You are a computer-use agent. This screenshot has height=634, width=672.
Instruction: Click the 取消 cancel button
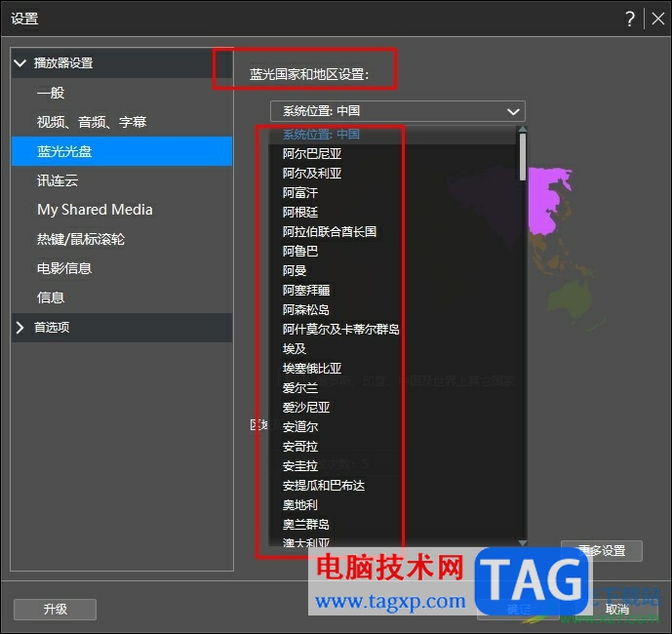(617, 610)
